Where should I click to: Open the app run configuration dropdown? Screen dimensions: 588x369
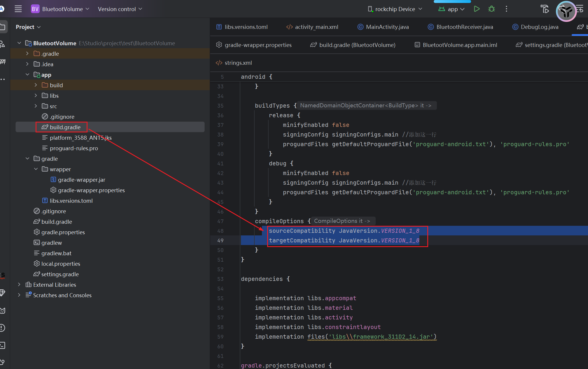(452, 9)
